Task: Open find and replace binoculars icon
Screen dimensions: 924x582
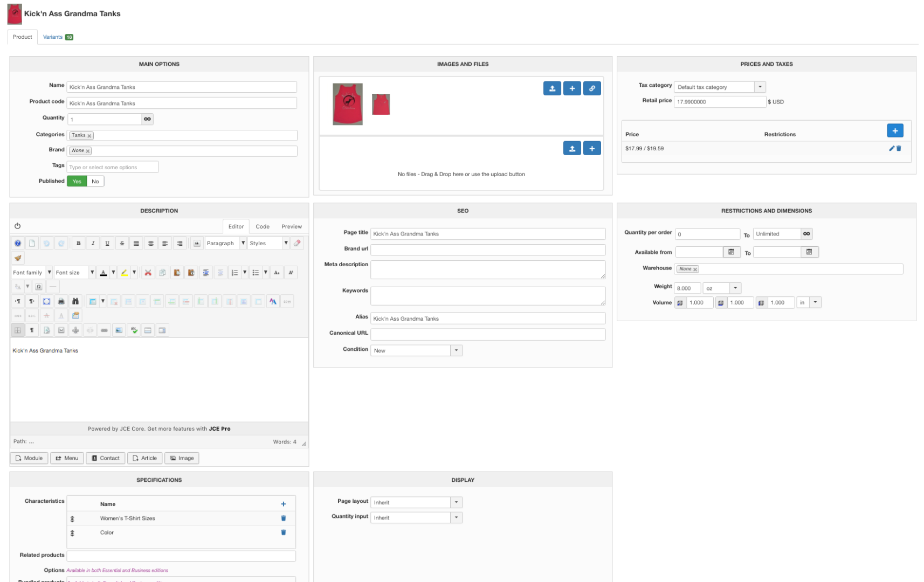Action: click(75, 302)
